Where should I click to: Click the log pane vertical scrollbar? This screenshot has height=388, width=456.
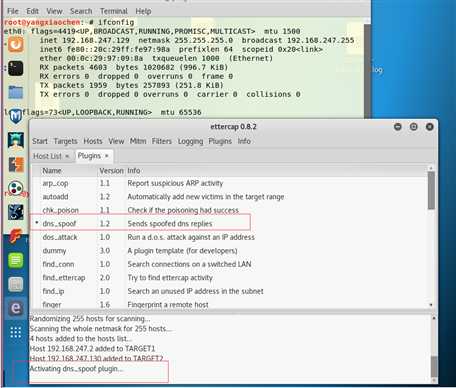pyautogui.click(x=434, y=366)
